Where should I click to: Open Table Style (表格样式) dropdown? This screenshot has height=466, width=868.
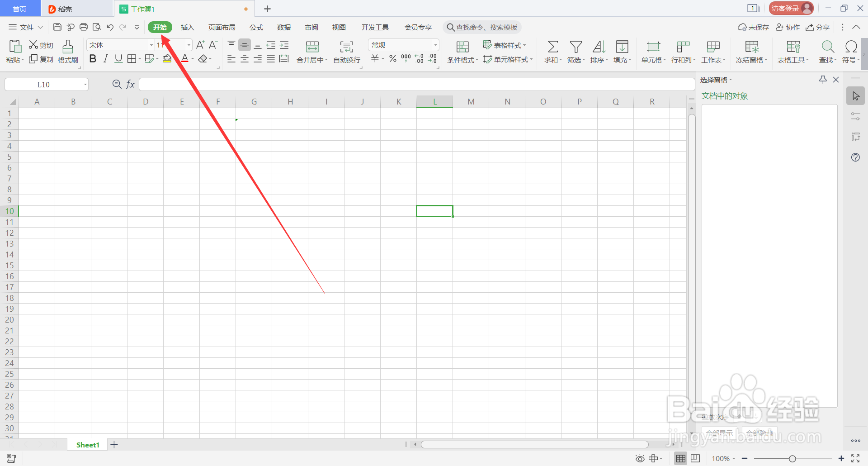(505, 45)
